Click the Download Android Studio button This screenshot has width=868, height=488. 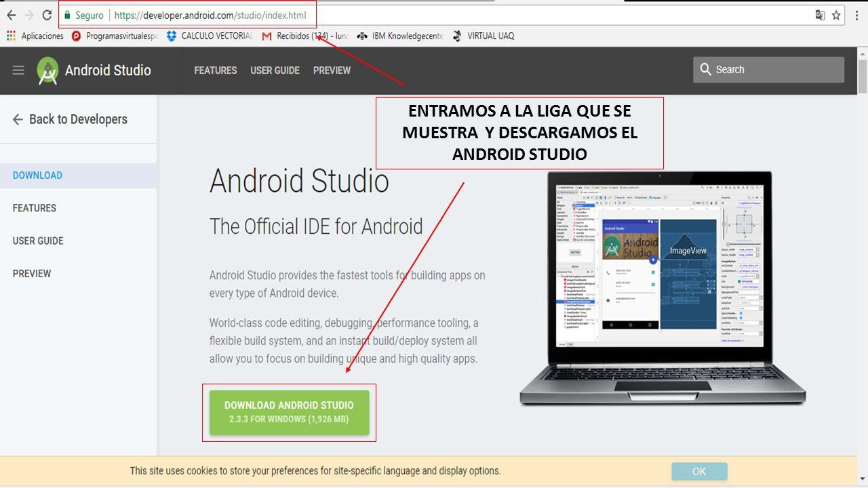pyautogui.click(x=289, y=412)
